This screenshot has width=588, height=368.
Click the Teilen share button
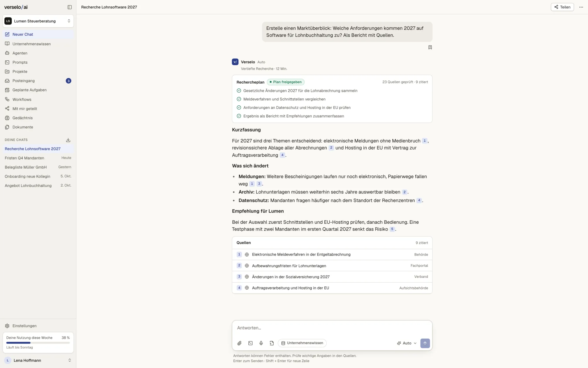click(562, 7)
